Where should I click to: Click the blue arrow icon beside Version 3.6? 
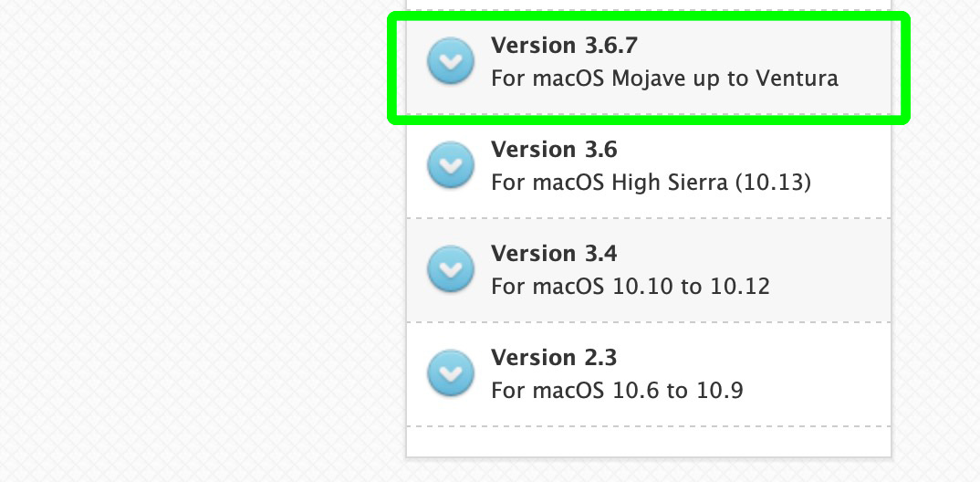451,165
